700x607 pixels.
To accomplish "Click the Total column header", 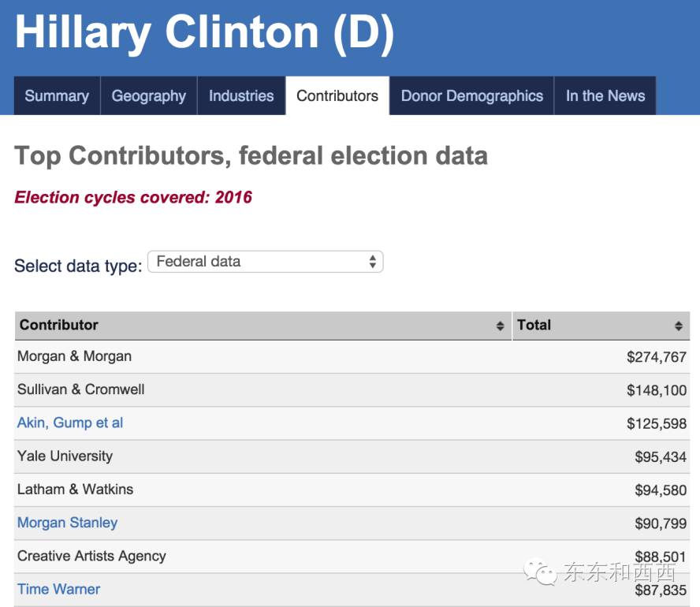I will (534, 325).
